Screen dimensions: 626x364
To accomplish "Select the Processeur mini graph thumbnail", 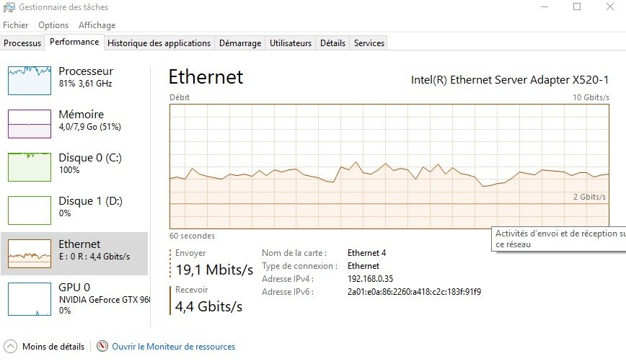I will point(29,80).
